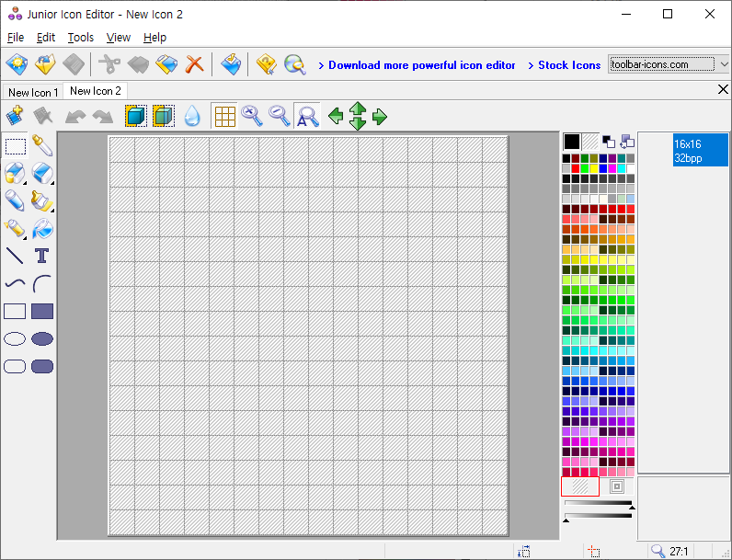Click the New Icon 2 tab
The height and width of the screenshot is (560, 732).
tap(96, 91)
